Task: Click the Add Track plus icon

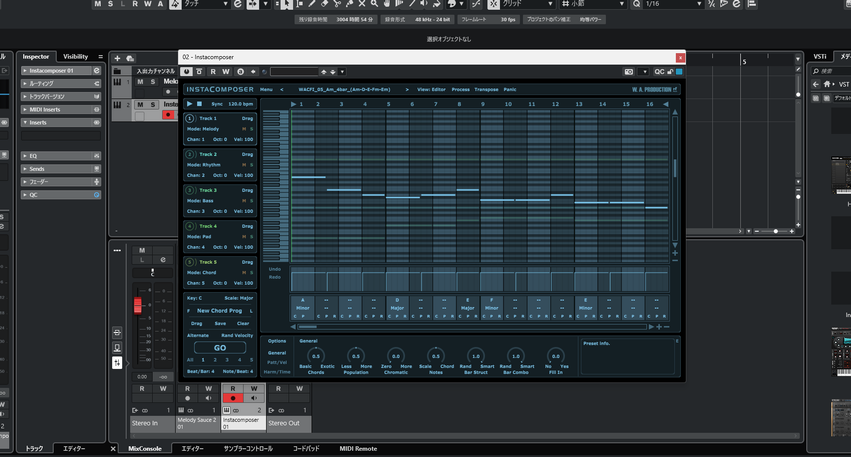Action: 117,58
